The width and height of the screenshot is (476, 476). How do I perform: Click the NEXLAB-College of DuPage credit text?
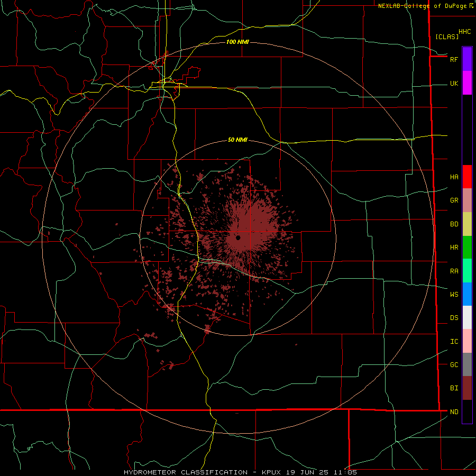tap(422, 6)
